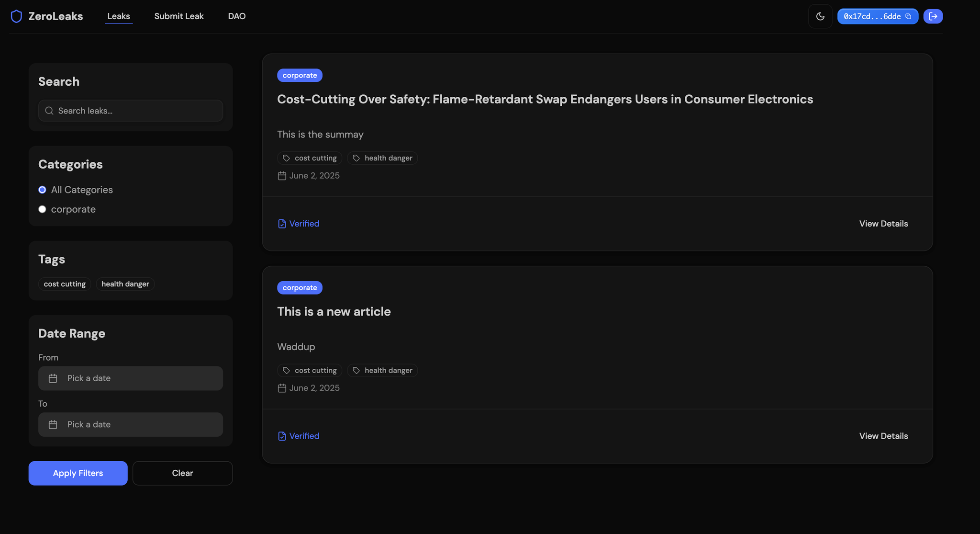
Task: Toggle the health danger tag filter
Action: pyautogui.click(x=125, y=284)
